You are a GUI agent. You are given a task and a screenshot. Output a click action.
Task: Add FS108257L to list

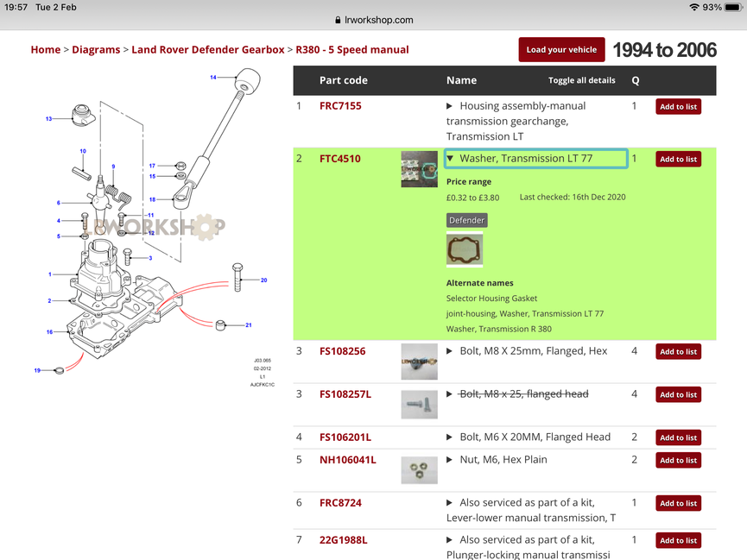679,395
